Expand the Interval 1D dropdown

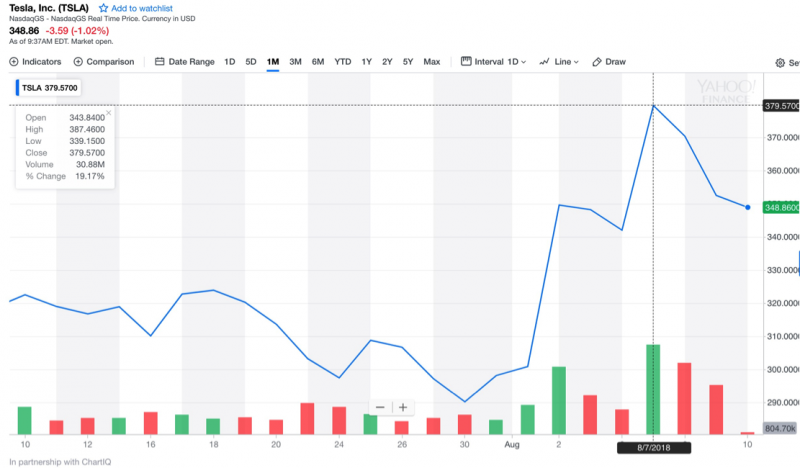493,62
